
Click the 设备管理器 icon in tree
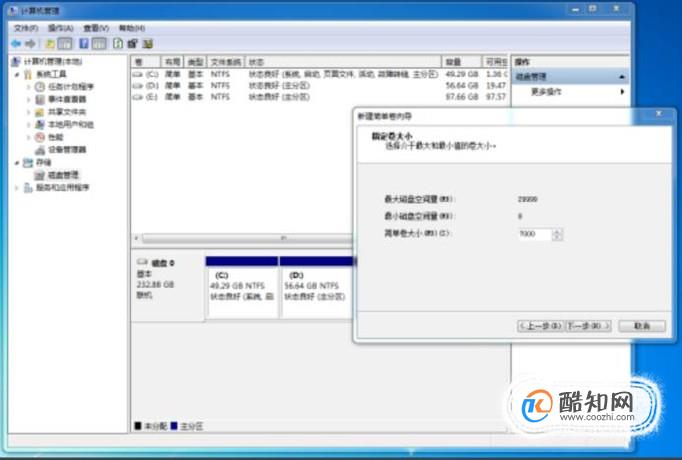coord(40,150)
